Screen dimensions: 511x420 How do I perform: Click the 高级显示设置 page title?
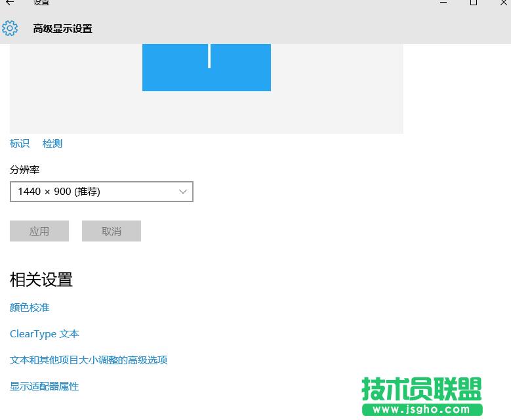click(62, 29)
